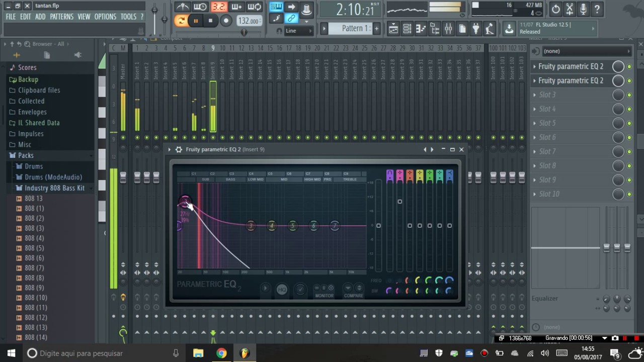Open the Line snap dropdown

tap(299, 31)
